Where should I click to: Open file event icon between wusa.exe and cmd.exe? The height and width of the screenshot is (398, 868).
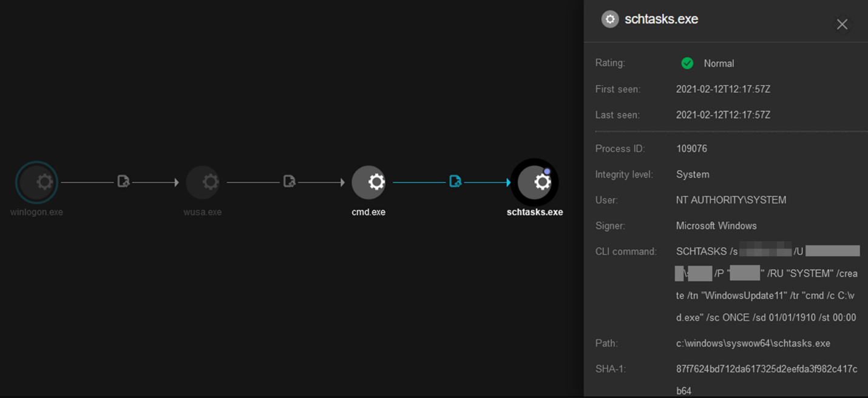(289, 181)
